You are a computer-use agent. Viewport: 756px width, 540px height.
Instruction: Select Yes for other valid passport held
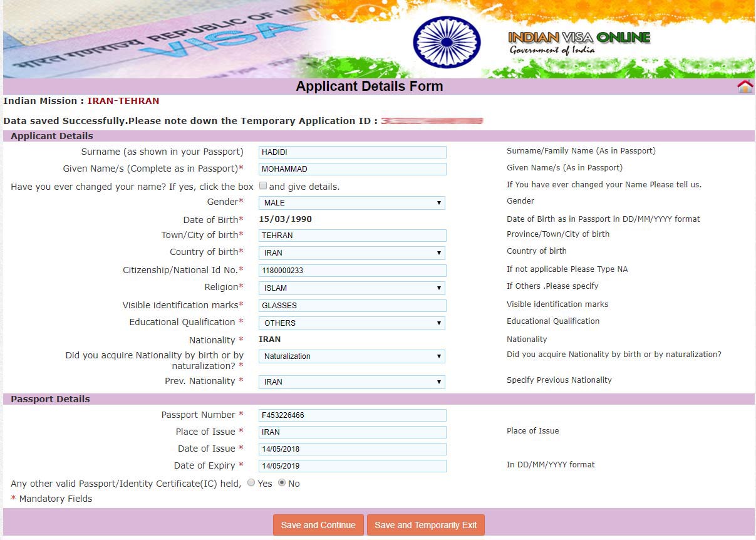(x=251, y=483)
